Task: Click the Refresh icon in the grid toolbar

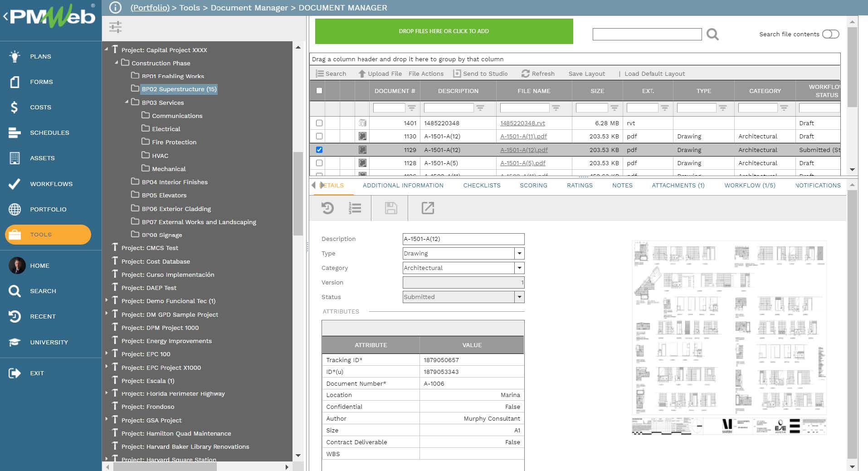Action: (526, 74)
